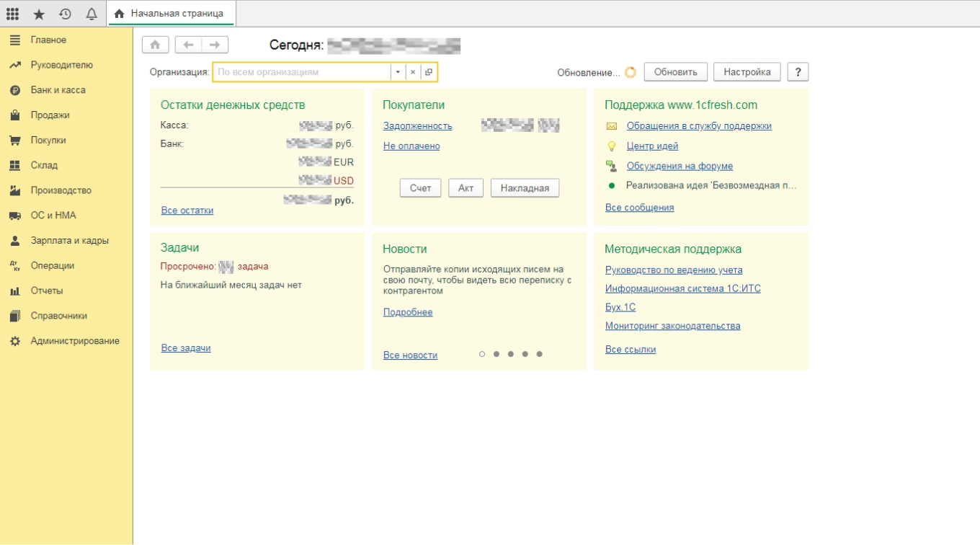The width and height of the screenshot is (980, 545).
Task: Go back with left arrow button
Action: tap(189, 45)
